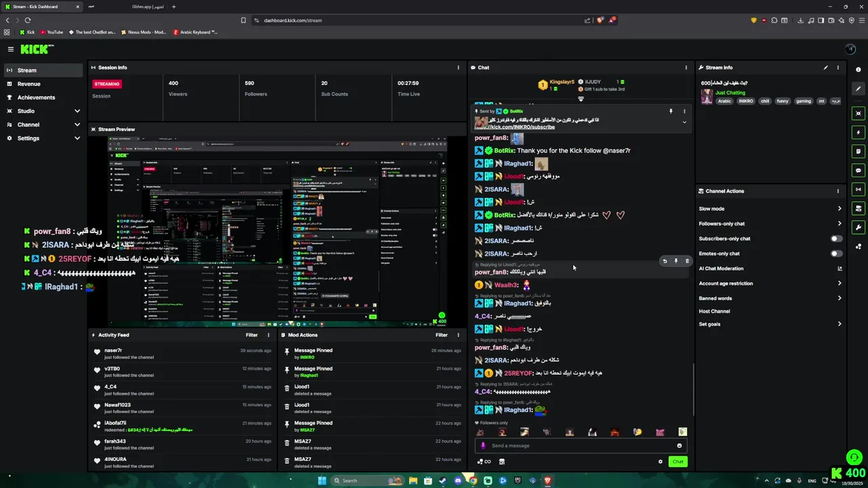Open Set goals settings

[770, 324]
